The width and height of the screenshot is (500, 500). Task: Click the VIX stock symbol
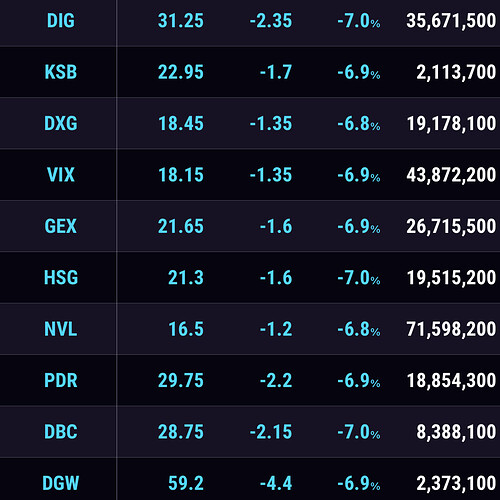click(x=61, y=175)
